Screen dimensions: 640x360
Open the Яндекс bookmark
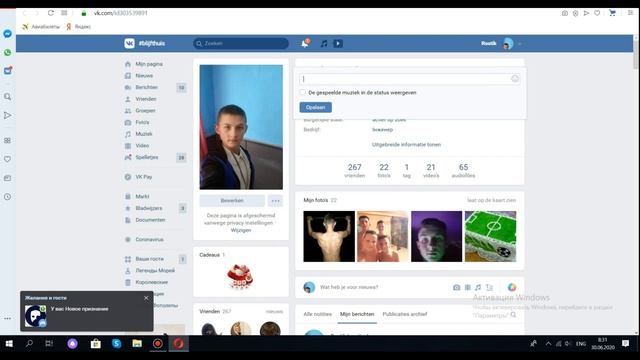click(x=78, y=27)
